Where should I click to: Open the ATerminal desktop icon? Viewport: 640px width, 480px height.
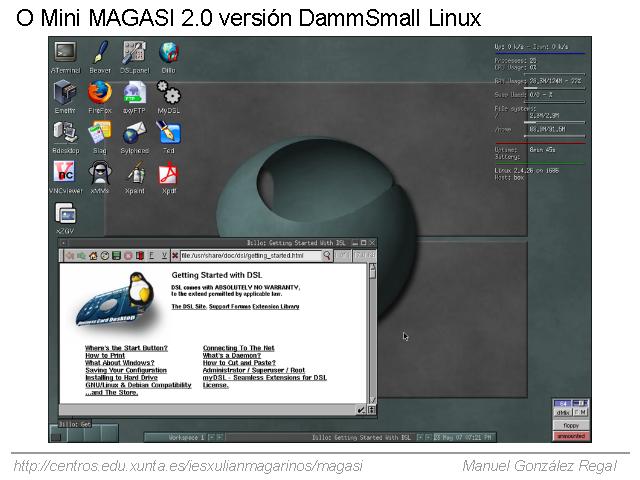[x=65, y=53]
